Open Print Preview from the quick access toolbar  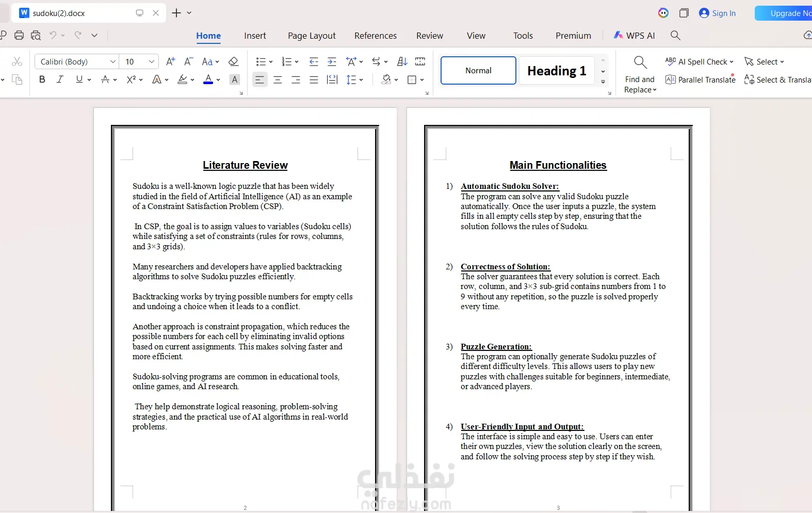[36, 35]
